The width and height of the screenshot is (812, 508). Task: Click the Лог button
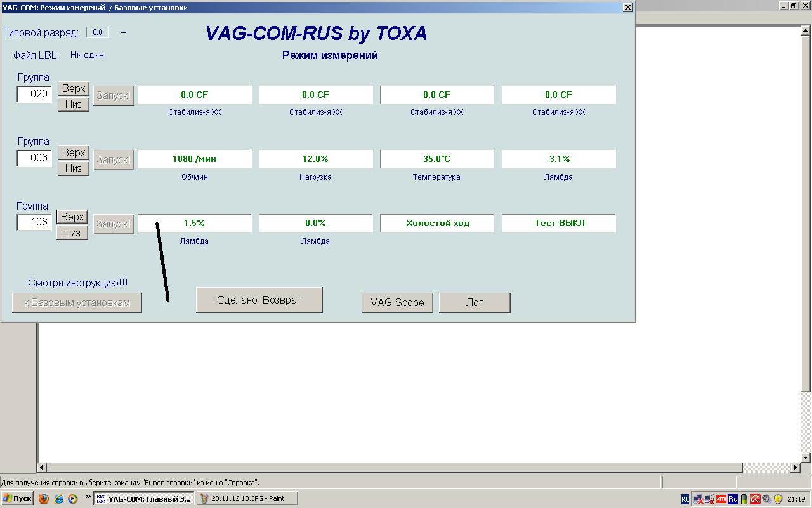(475, 303)
